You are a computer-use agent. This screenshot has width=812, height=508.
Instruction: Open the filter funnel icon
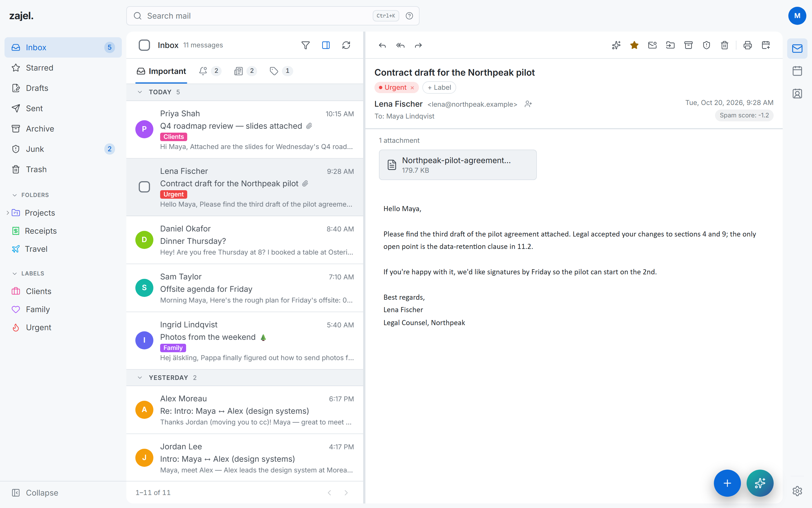[x=305, y=45]
